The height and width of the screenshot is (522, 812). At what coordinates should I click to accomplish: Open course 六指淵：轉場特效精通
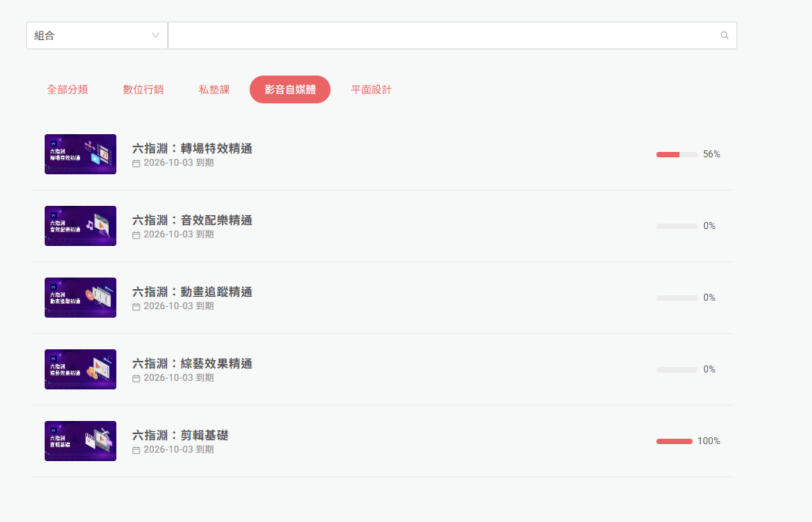coord(192,149)
